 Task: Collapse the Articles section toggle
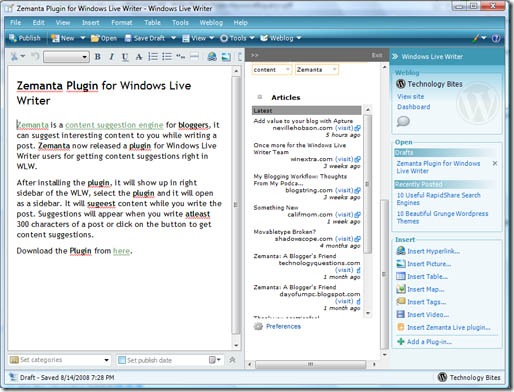[x=260, y=97]
